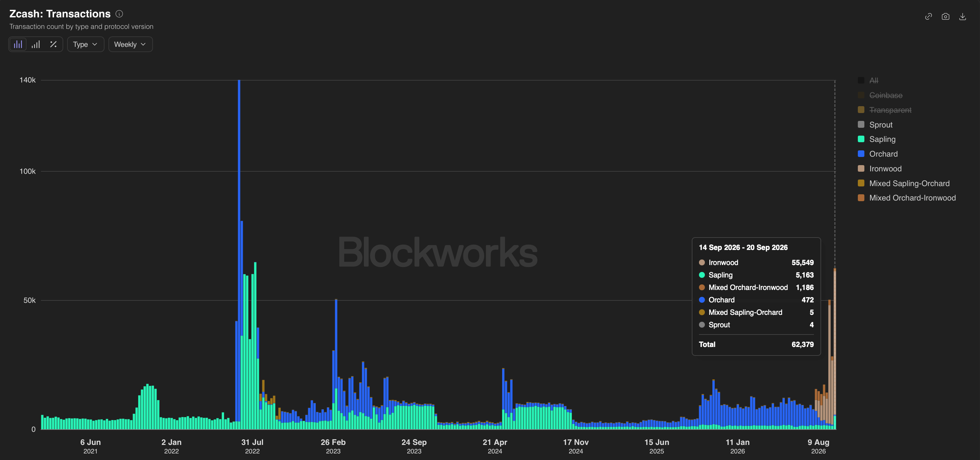This screenshot has width=980, height=460.
Task: Enable the Coinbase series in legend
Action: [880, 95]
